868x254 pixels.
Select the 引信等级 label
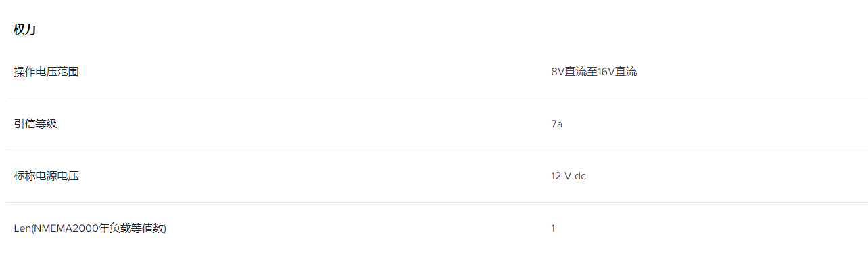35,124
